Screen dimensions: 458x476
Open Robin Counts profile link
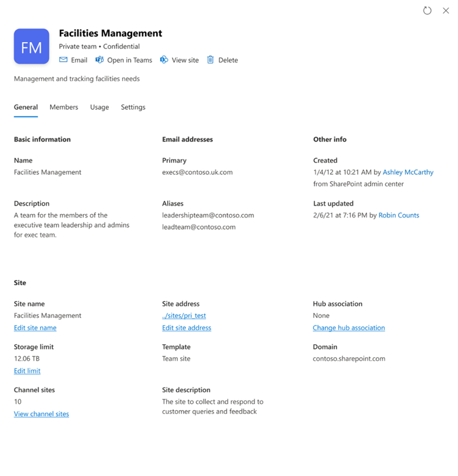pyautogui.click(x=399, y=215)
